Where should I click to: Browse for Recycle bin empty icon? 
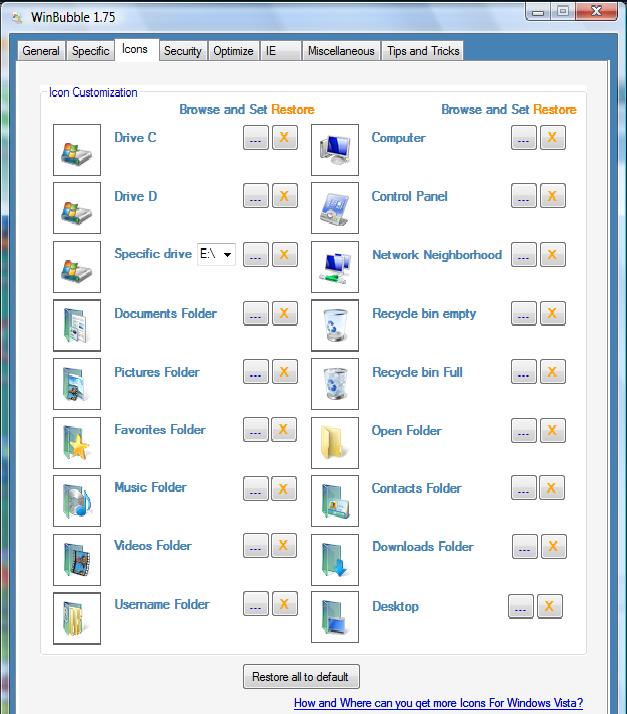click(524, 313)
